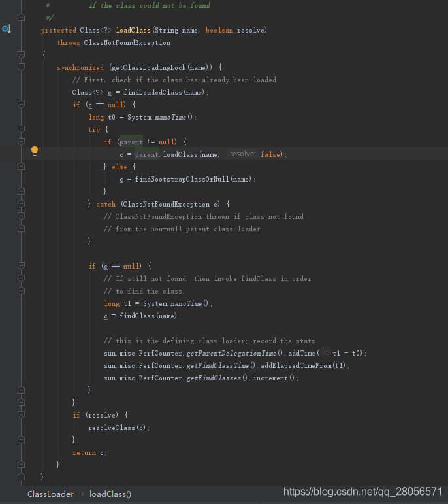The width and height of the screenshot is (448, 504).
Task: Select the loadClass() breadcrumb
Action: 110,494
